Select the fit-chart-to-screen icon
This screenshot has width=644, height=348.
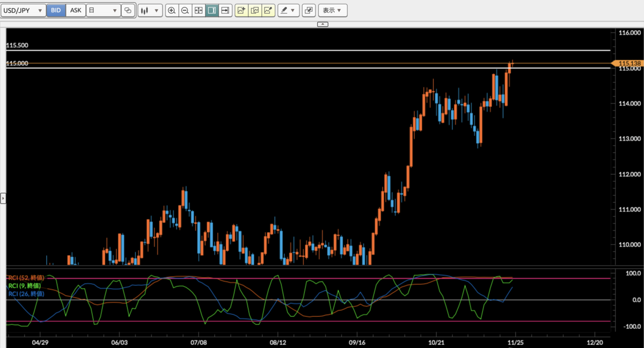(198, 10)
